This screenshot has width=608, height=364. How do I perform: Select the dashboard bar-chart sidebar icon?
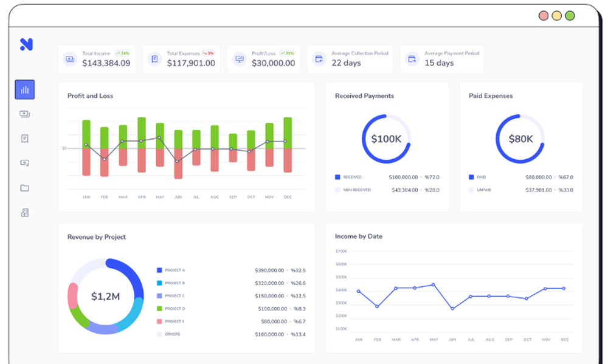pos(24,89)
